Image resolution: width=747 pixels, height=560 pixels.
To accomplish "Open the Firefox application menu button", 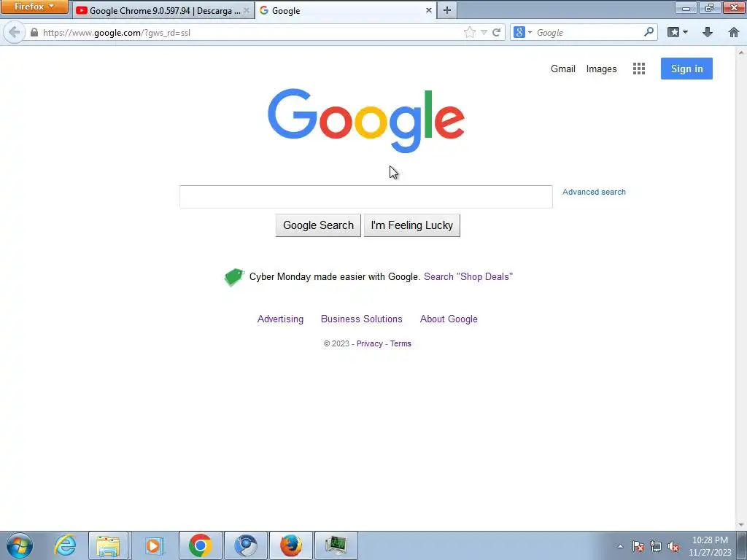I will pos(34,7).
